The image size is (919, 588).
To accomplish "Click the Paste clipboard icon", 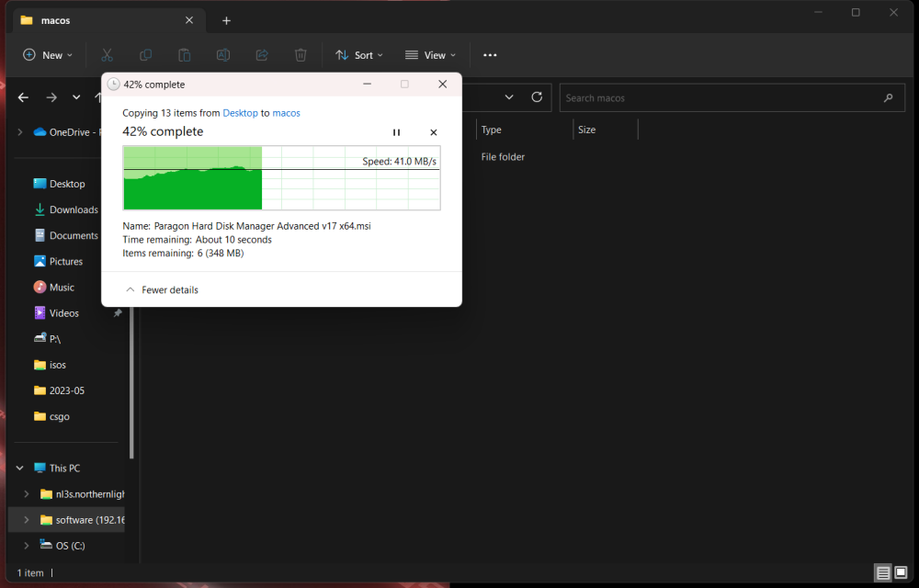I will pyautogui.click(x=184, y=55).
